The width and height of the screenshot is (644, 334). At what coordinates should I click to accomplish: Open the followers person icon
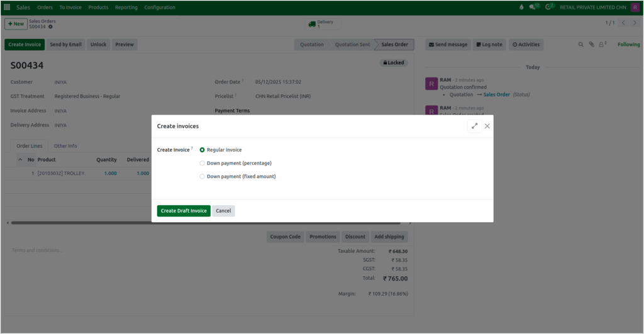click(602, 45)
